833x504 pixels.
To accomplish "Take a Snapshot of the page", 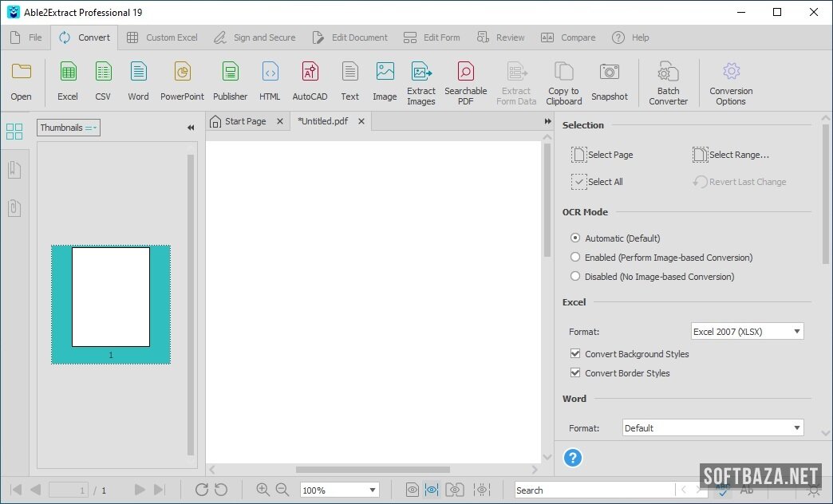I will click(x=610, y=81).
